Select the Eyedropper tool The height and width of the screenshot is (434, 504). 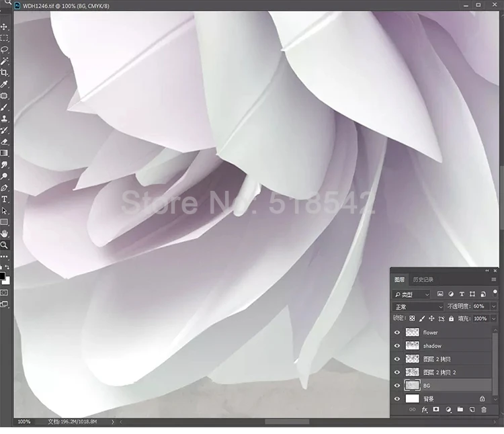tap(4, 84)
